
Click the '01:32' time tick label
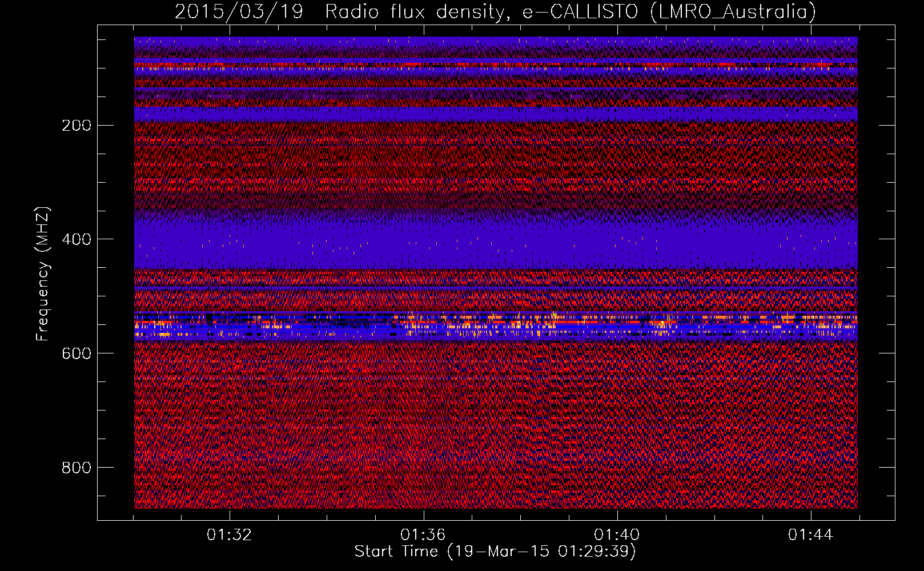coord(230,535)
